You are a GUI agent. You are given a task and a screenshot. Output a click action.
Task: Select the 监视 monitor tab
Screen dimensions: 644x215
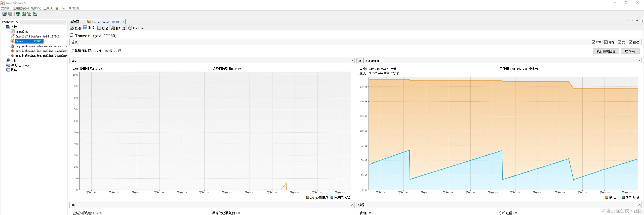[x=89, y=28]
